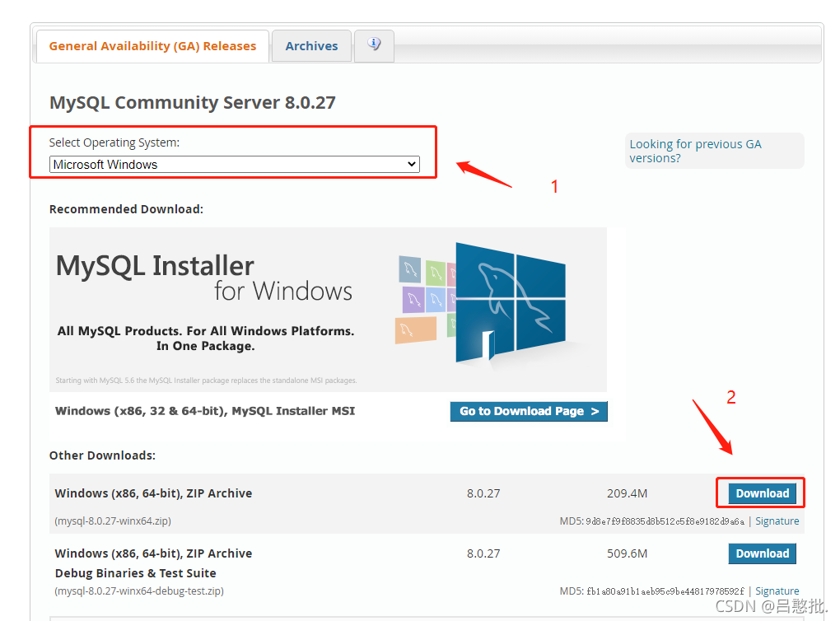Click the 8.0.27 version in Debug Binaries row

(483, 553)
